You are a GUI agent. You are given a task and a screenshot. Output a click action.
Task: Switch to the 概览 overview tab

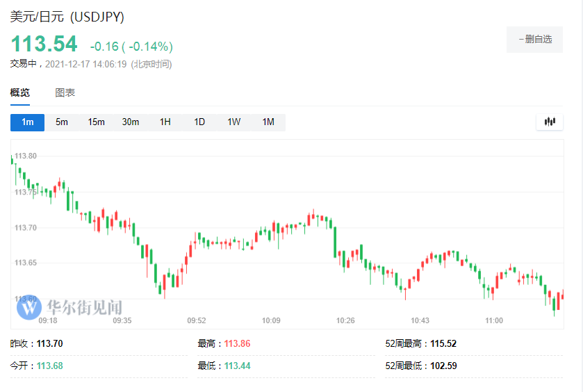(x=20, y=93)
